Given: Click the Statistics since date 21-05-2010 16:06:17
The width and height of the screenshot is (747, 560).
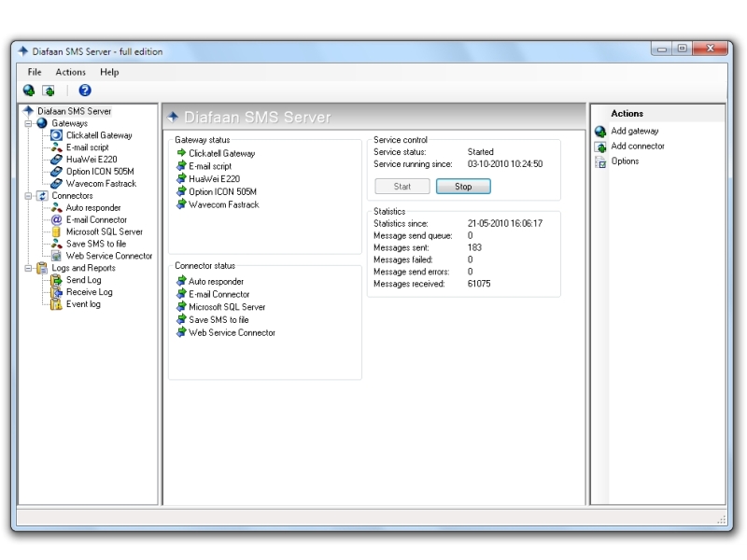Looking at the screenshot, I should tap(505, 223).
